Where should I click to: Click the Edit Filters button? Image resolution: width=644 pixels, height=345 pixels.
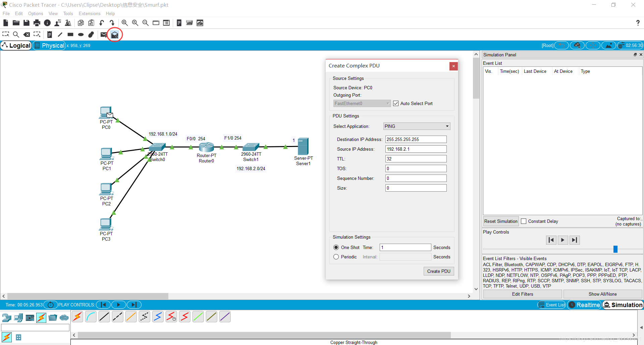coord(523,294)
